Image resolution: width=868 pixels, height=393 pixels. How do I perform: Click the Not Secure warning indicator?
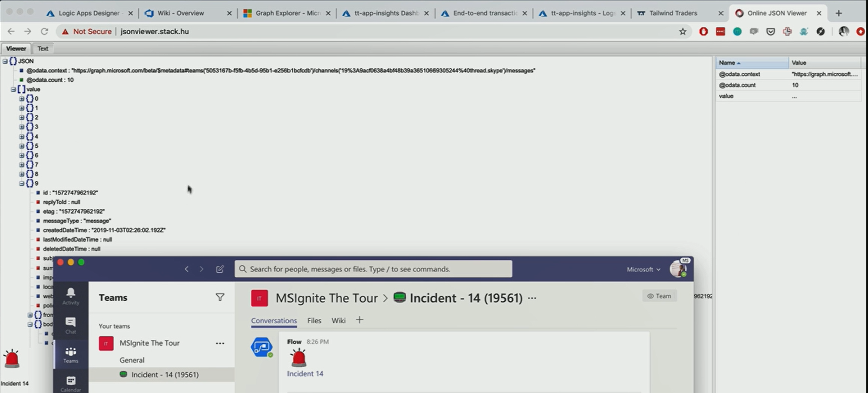coord(87,31)
